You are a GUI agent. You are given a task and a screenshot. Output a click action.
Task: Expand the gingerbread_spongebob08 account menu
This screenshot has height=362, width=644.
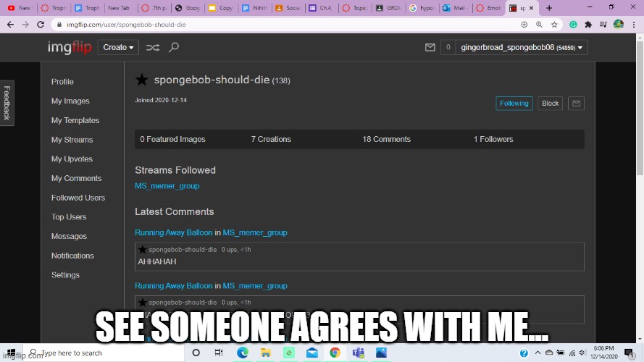[x=522, y=47]
